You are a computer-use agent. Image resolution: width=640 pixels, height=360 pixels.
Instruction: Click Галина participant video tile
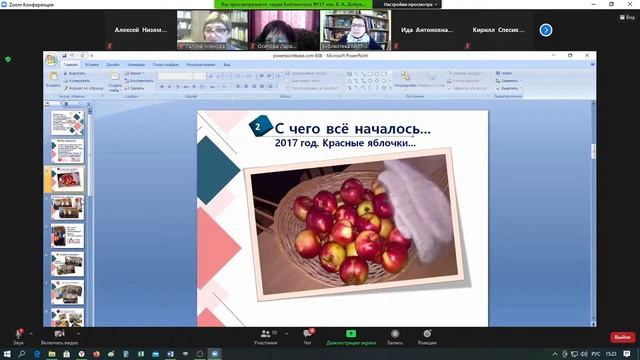point(212,30)
